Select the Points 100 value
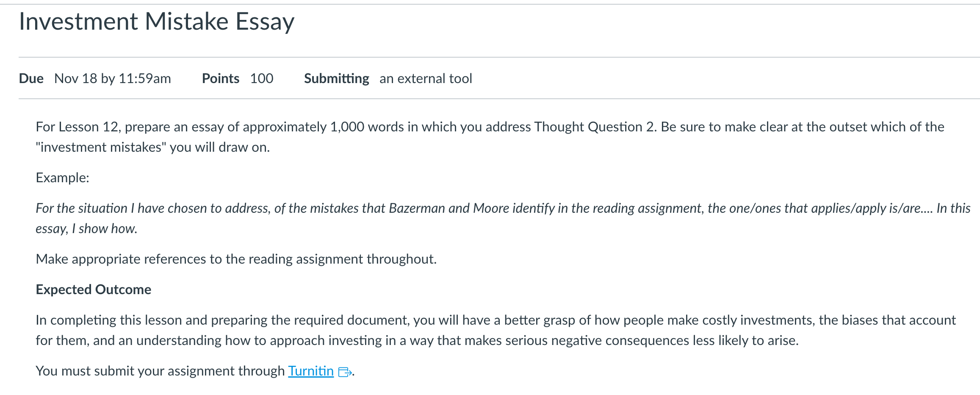The height and width of the screenshot is (395, 980). (261, 78)
